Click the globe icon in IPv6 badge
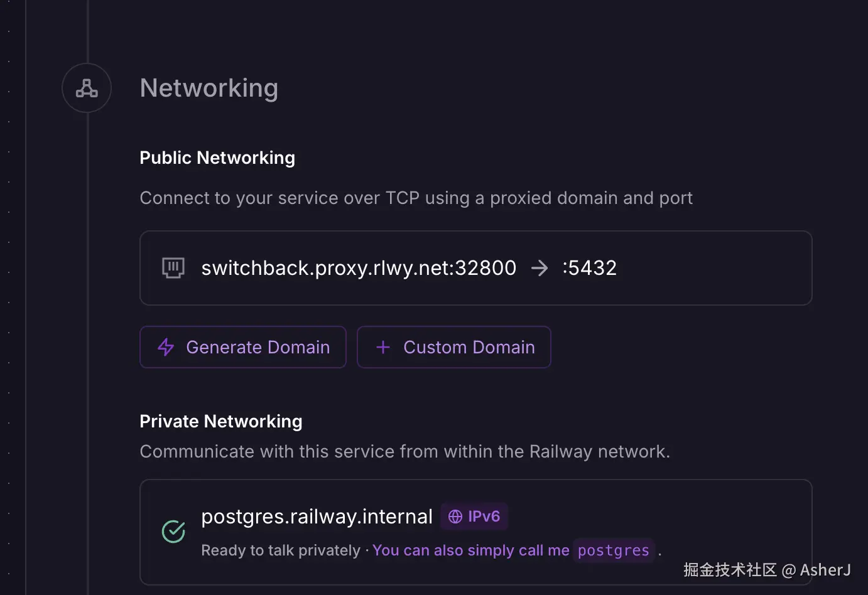The image size is (868, 595). 455,517
